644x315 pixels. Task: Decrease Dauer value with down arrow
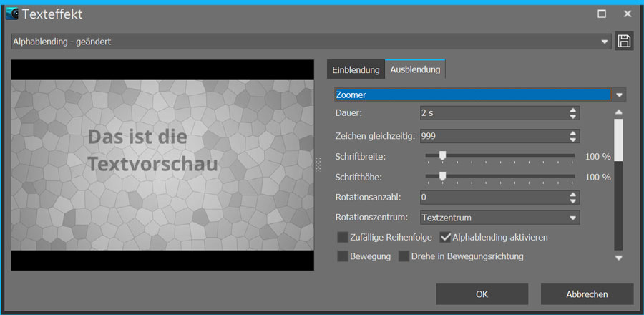(572, 117)
